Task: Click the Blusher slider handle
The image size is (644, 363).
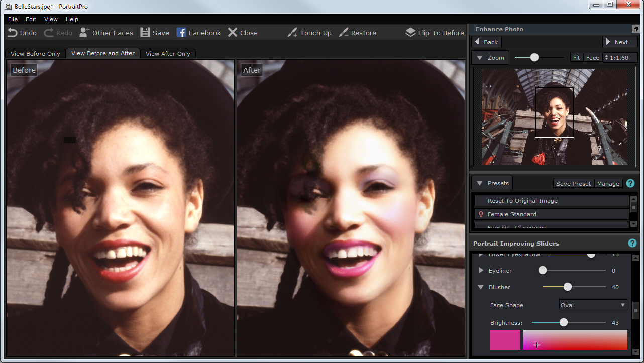Action: point(568,287)
